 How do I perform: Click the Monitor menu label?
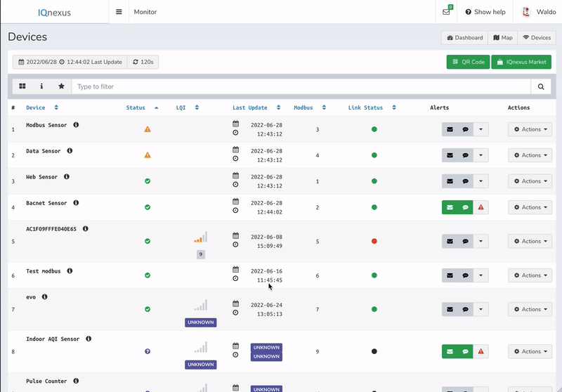[x=145, y=12]
